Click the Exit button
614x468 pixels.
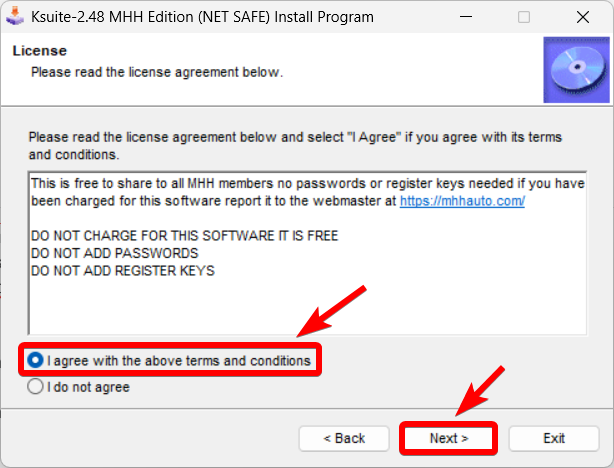point(554,438)
